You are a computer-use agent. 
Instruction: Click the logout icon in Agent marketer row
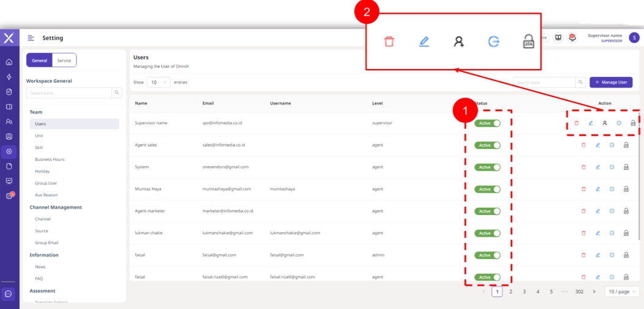(612, 211)
